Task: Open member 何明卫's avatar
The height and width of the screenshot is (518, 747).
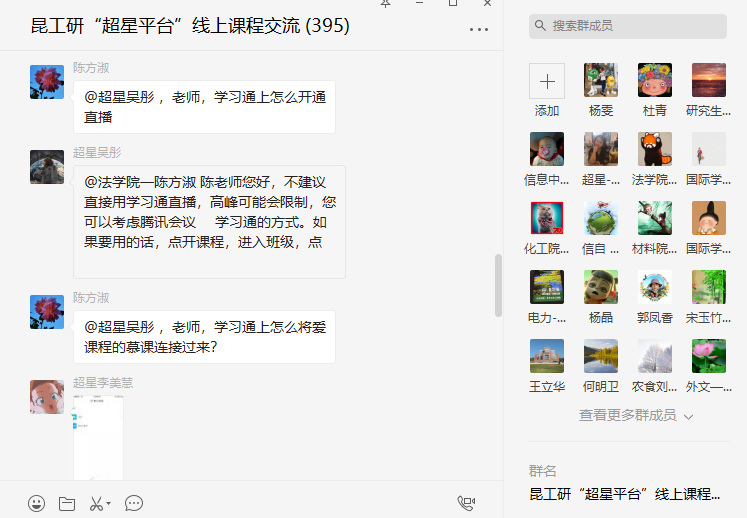Action: (x=601, y=356)
